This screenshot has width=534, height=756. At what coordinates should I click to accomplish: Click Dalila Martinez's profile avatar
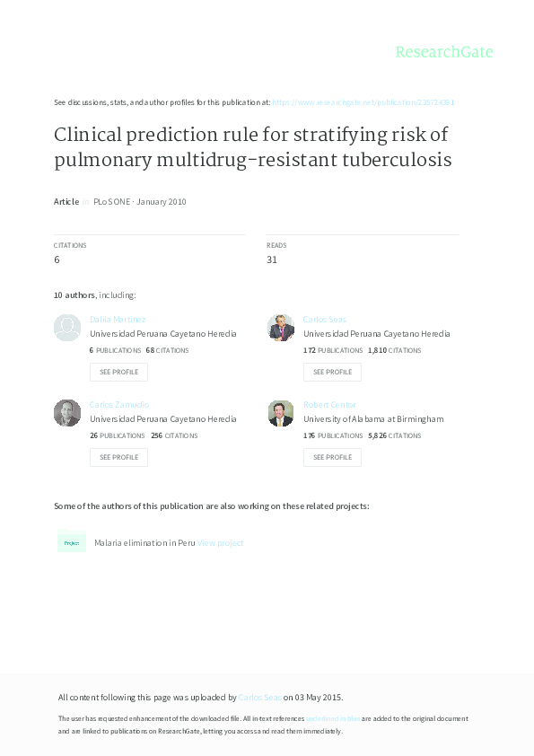point(67,327)
